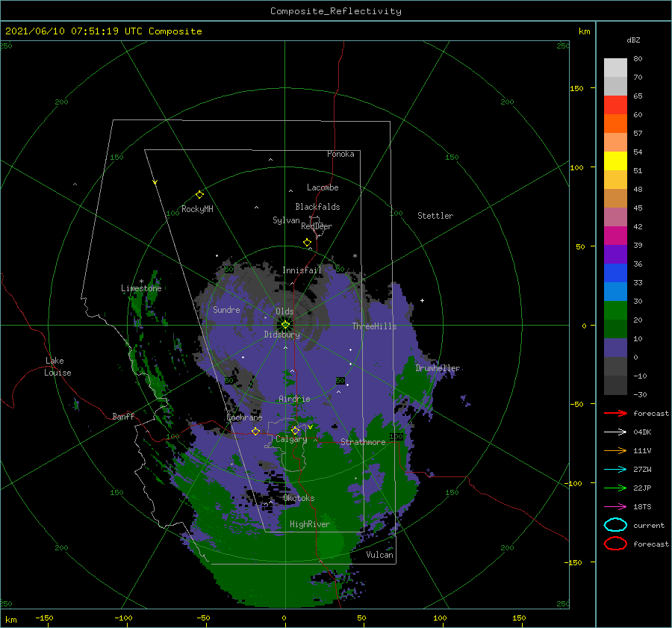Click the Limestone label
The width and height of the screenshot is (672, 628).
(141, 288)
